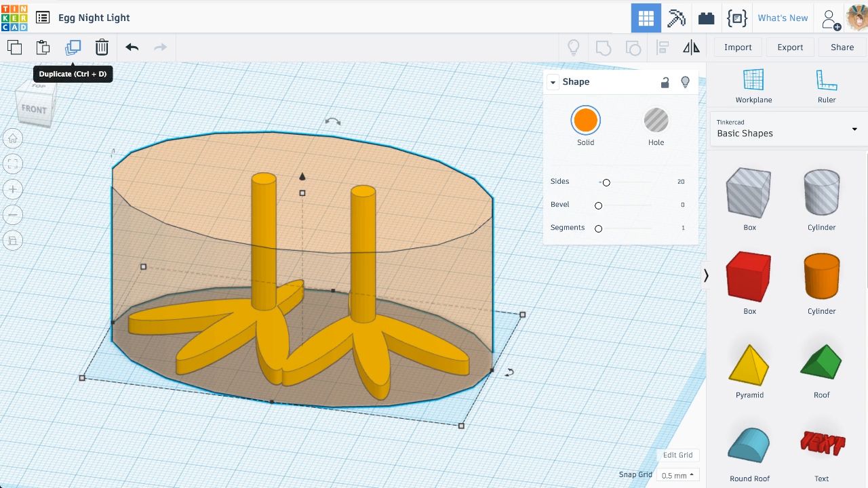Undo the last action
This screenshot has height=488, width=868.
click(x=132, y=47)
